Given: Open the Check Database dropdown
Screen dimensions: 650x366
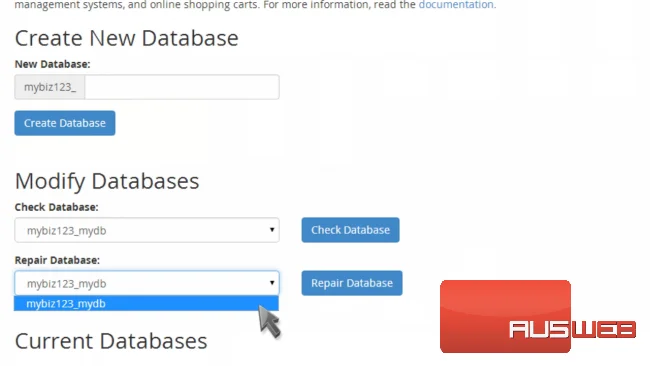Looking at the screenshot, I should click(x=147, y=230).
